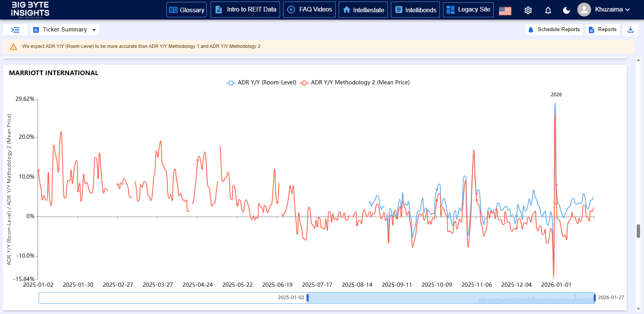Screen dimensions: 644x314
Task: Click the 2026 marker line on chart
Action: point(556,188)
